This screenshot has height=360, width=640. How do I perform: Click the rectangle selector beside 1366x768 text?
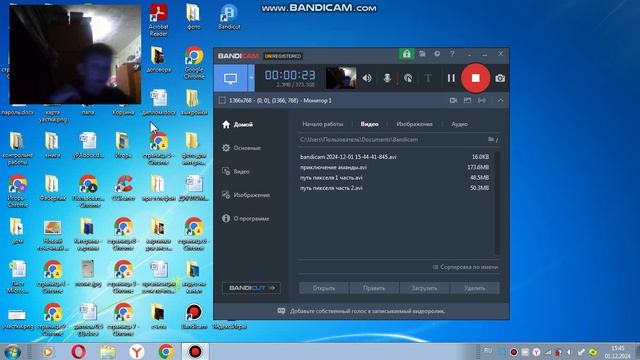coord(222,100)
